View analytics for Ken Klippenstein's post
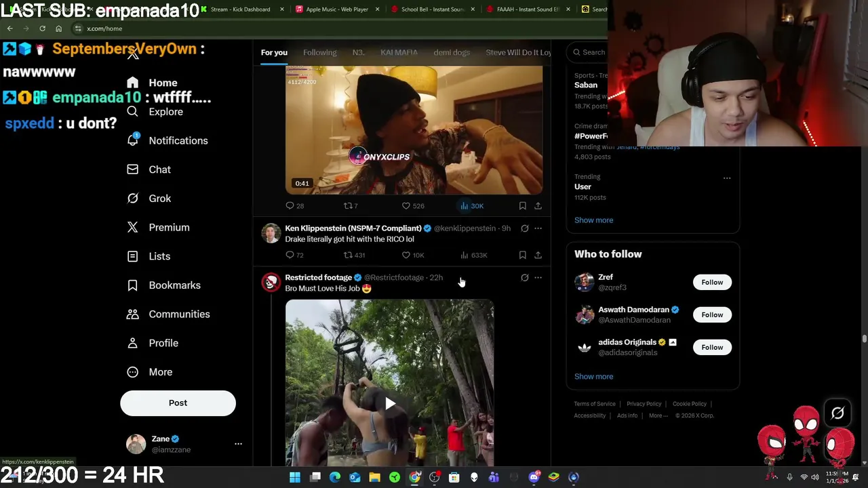Viewport: 868px width, 488px height. pos(473,256)
